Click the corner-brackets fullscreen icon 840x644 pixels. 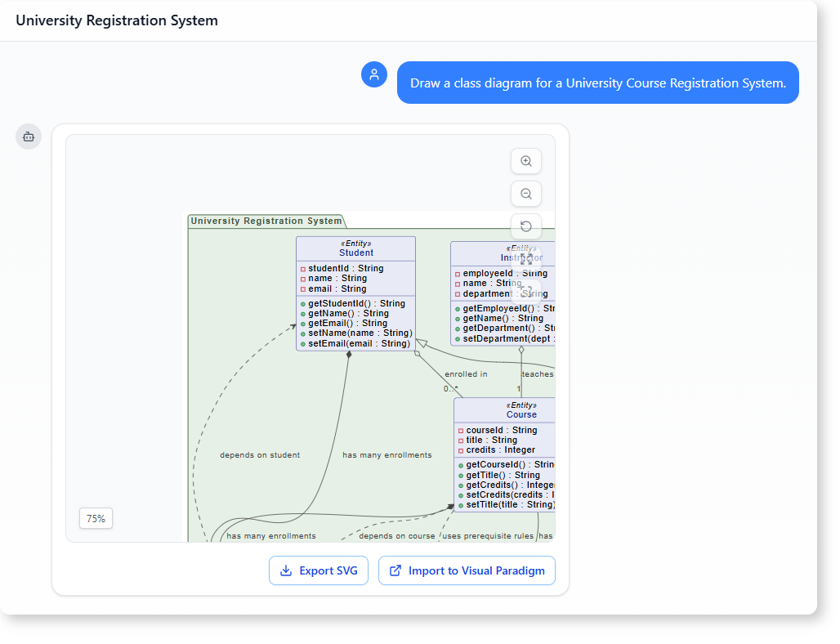point(526,290)
